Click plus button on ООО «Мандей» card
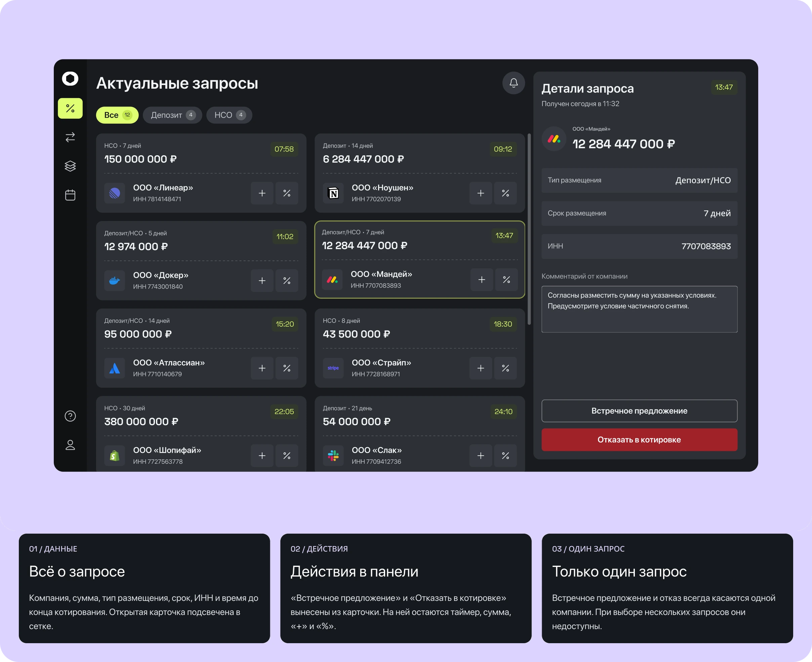This screenshot has width=812, height=662. click(482, 280)
